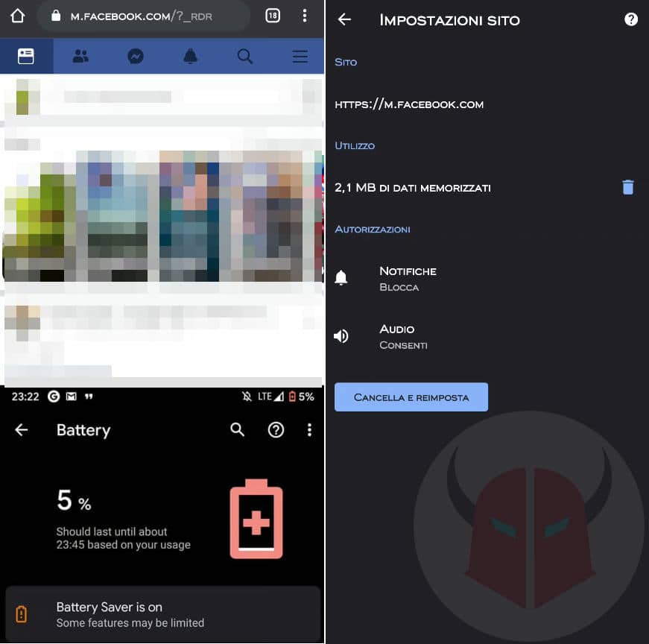The image size is (649, 644).
Task: Tap 2,1 MB di dati memorizzati
Action: [413, 188]
